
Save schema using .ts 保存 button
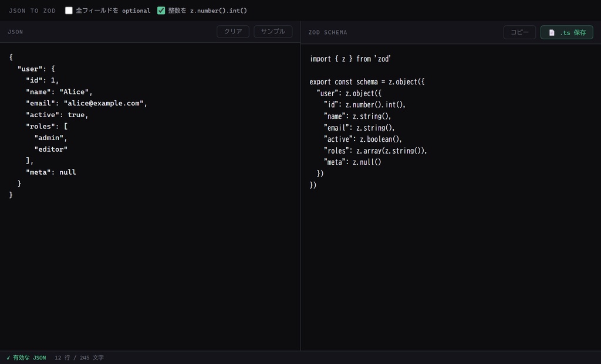[566, 33]
